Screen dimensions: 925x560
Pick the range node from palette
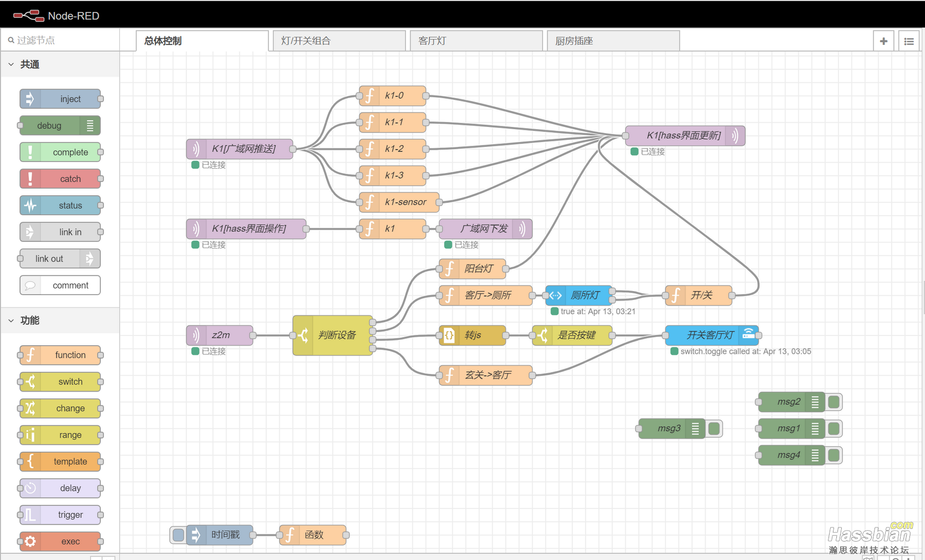click(x=60, y=435)
